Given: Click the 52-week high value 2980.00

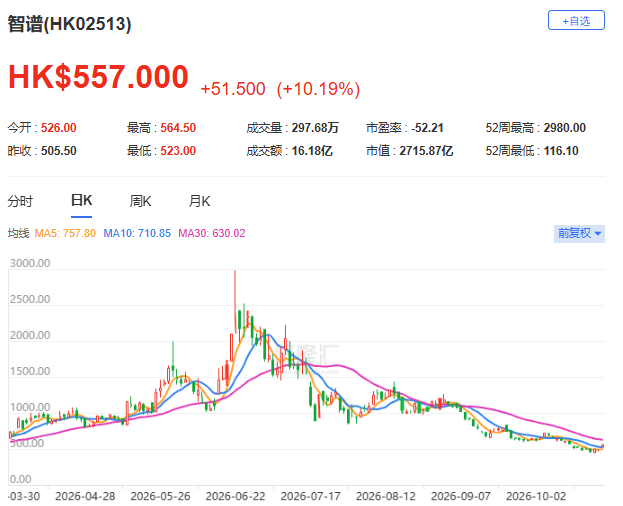Looking at the screenshot, I should click(x=565, y=128).
